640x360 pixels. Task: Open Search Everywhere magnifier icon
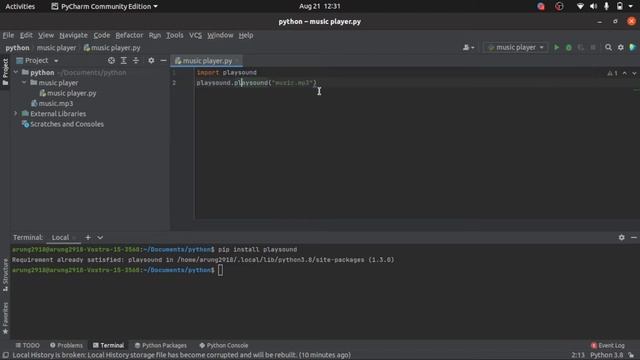(608, 48)
